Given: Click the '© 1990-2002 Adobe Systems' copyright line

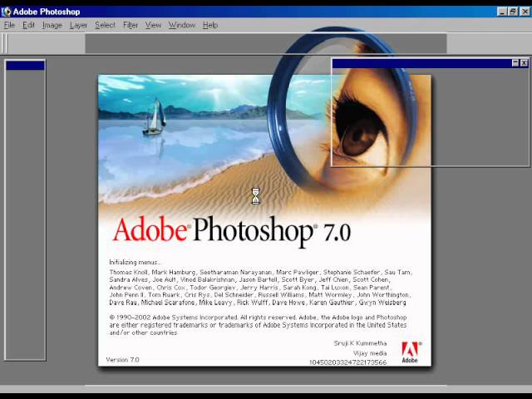Looking at the screenshot, I should (258, 318).
